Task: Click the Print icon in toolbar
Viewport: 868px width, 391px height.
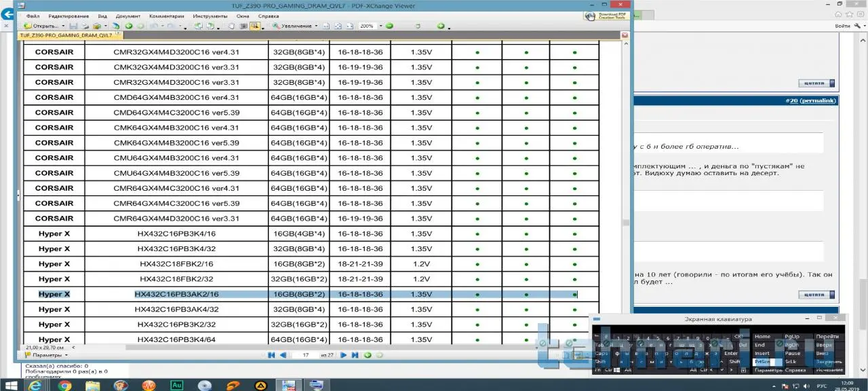Action: coord(85,26)
